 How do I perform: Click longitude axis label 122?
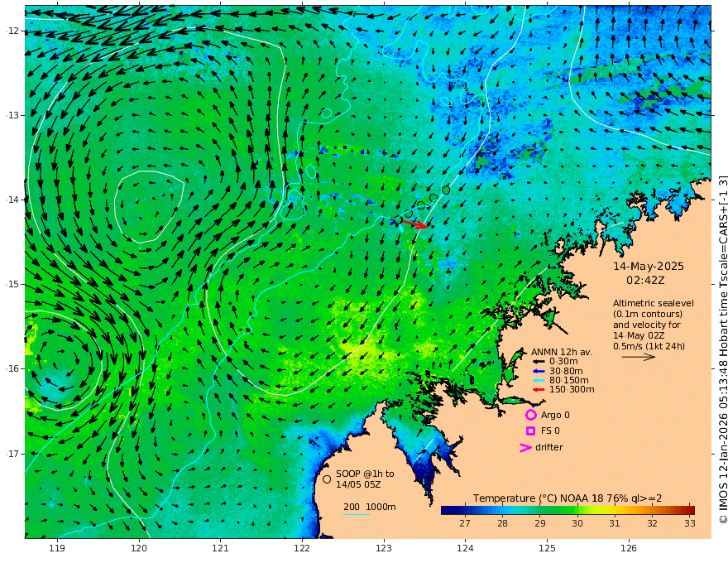[302, 548]
